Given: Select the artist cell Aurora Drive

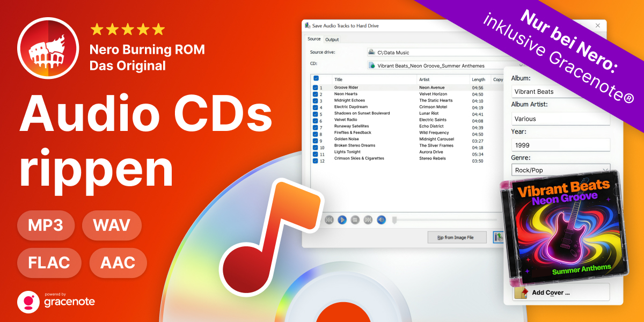Looking at the screenshot, I should tap(431, 152).
